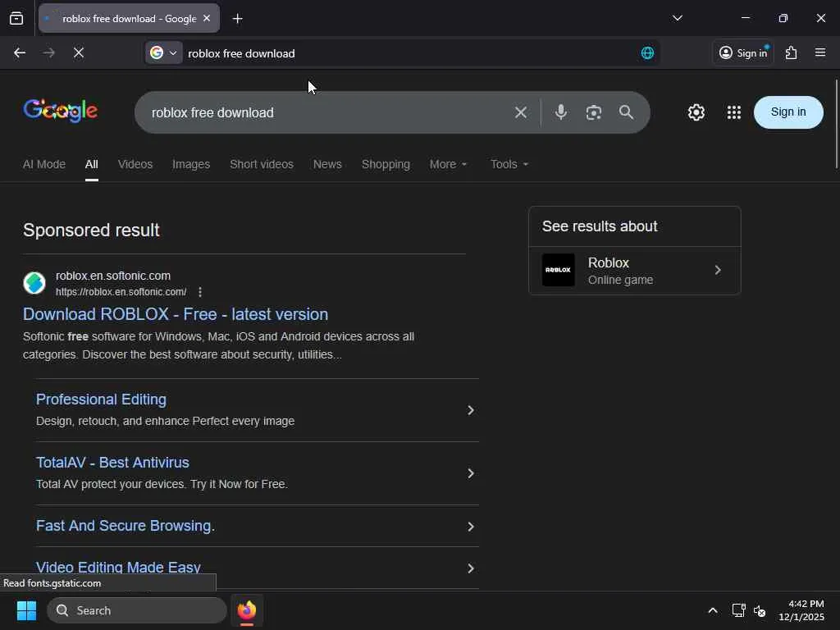Select the All results tab
Image resolution: width=840 pixels, height=630 pixels.
pos(91,164)
